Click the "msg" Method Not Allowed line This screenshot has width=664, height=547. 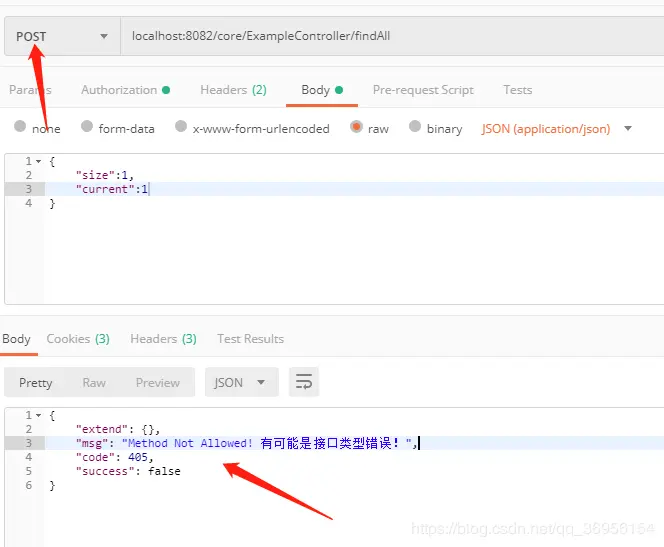[x=246, y=443]
